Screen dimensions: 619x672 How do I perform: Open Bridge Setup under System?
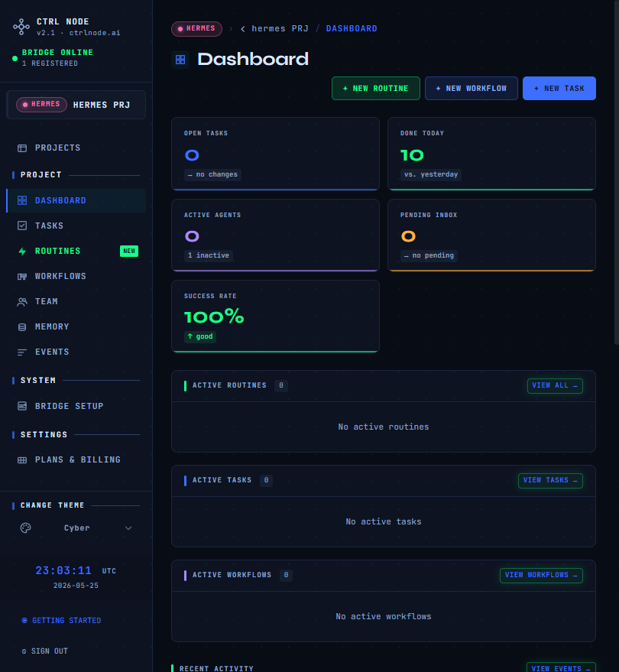[76, 406]
